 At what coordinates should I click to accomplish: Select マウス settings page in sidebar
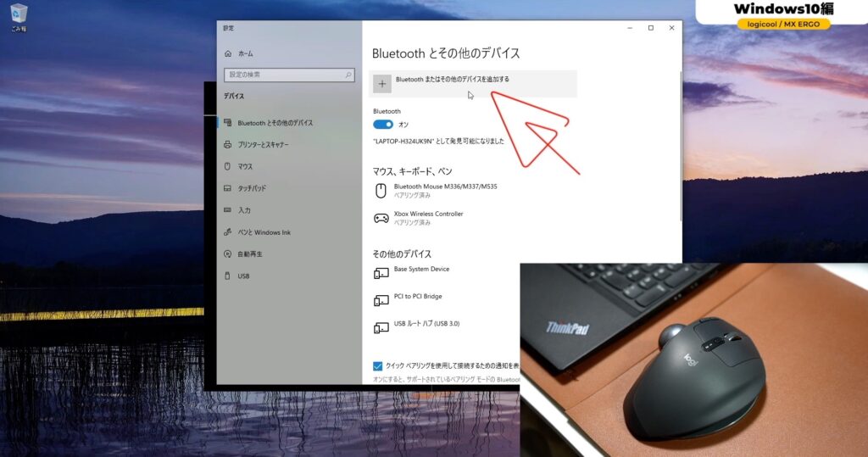click(x=245, y=166)
